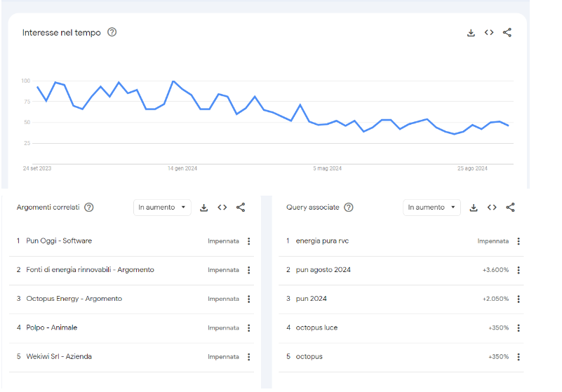The height and width of the screenshot is (392, 562).
Task: Open three-dot menu for octopus luce
Action: [x=518, y=328]
